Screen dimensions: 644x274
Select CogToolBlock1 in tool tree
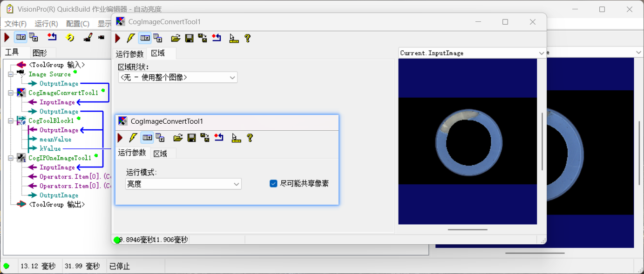coord(51,120)
